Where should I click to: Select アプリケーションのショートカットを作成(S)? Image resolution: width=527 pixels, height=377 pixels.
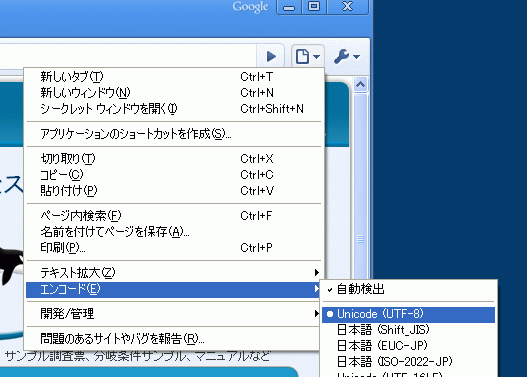(x=174, y=134)
